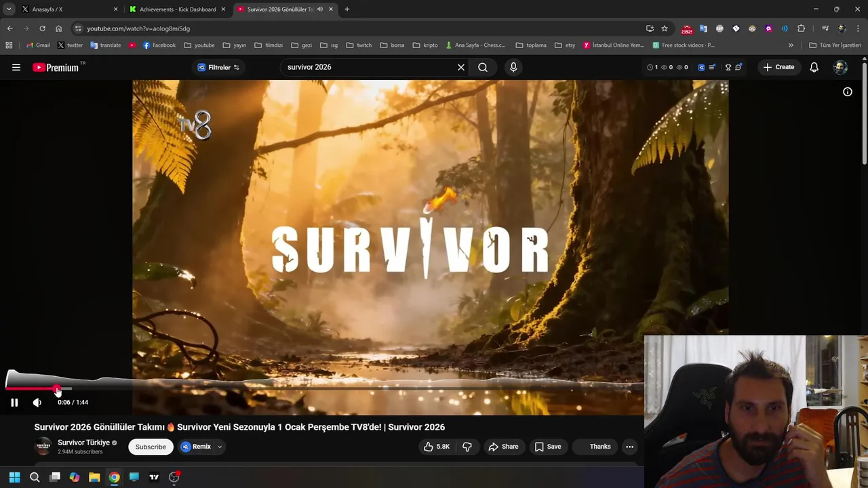This screenshot has width=868, height=488.
Task: Open Survivor Türkiye channel name link
Action: point(83,443)
